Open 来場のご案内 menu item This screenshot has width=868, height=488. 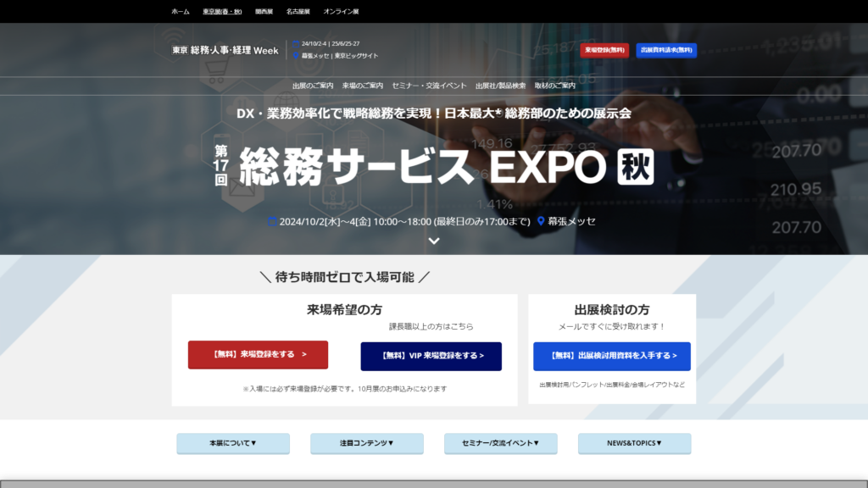(363, 86)
